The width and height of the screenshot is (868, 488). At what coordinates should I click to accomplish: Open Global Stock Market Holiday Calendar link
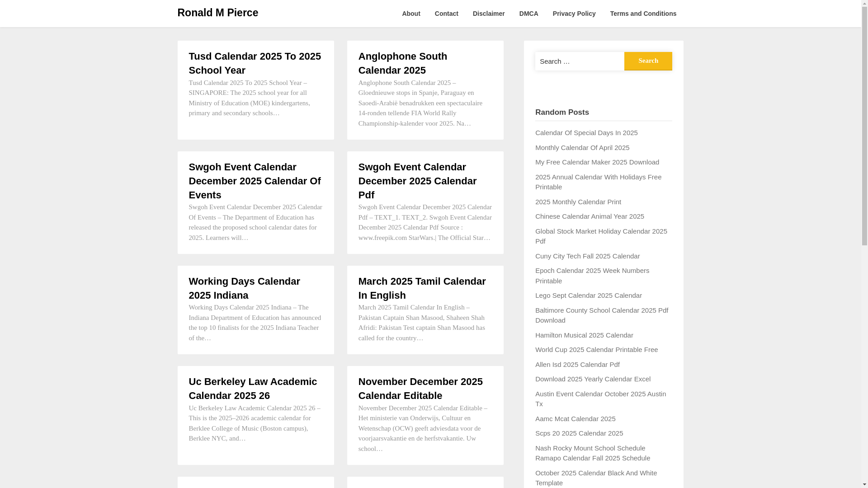pyautogui.click(x=601, y=236)
